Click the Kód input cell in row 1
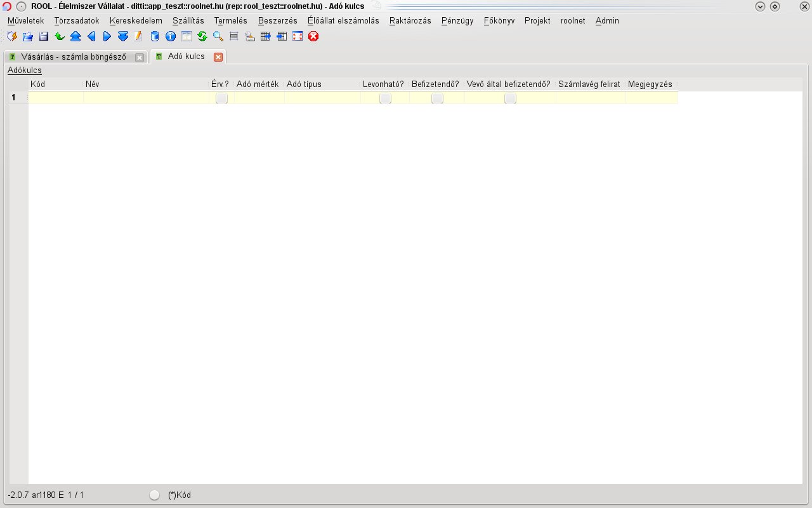Screen dimensions: 812x508 coord(56,98)
